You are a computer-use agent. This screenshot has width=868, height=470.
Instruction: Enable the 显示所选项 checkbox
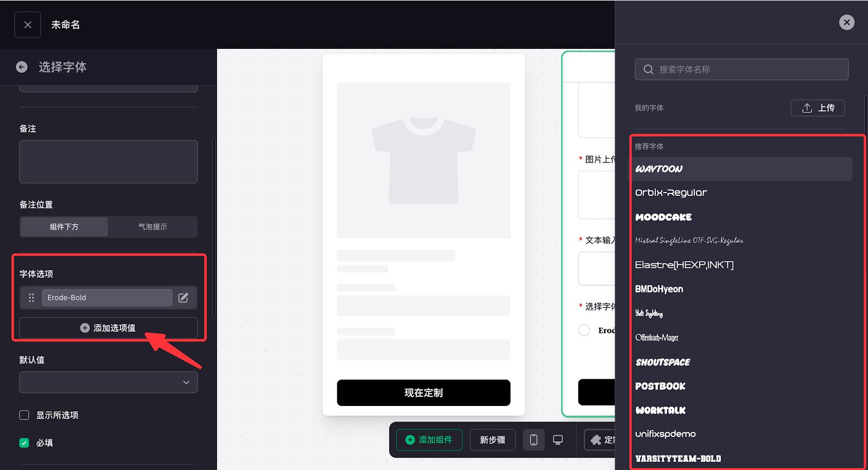tap(24, 415)
